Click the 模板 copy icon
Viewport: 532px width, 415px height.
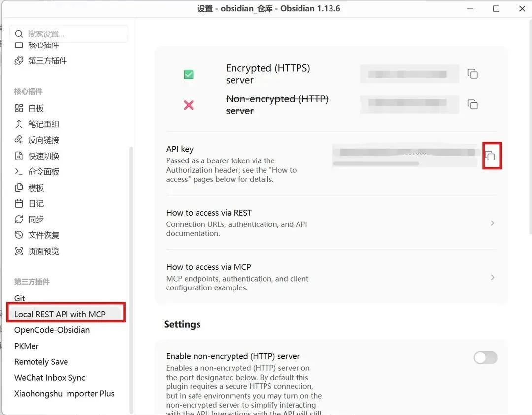point(19,188)
